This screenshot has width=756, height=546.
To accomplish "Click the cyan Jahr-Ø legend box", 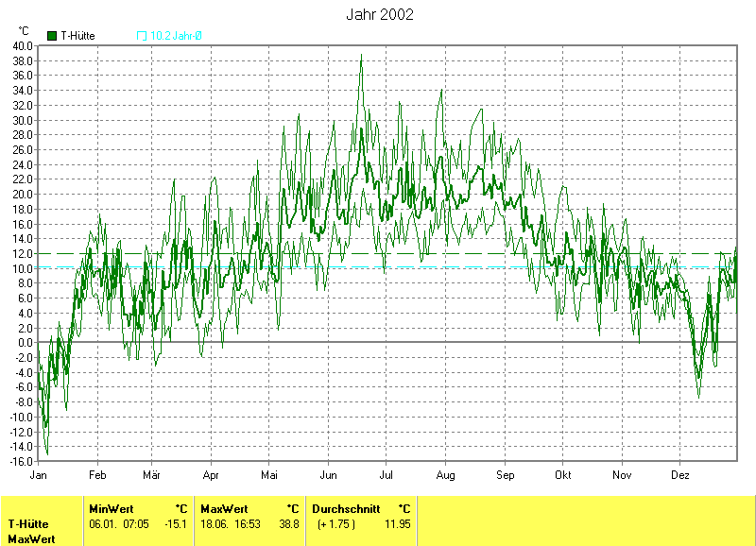I will click(142, 36).
